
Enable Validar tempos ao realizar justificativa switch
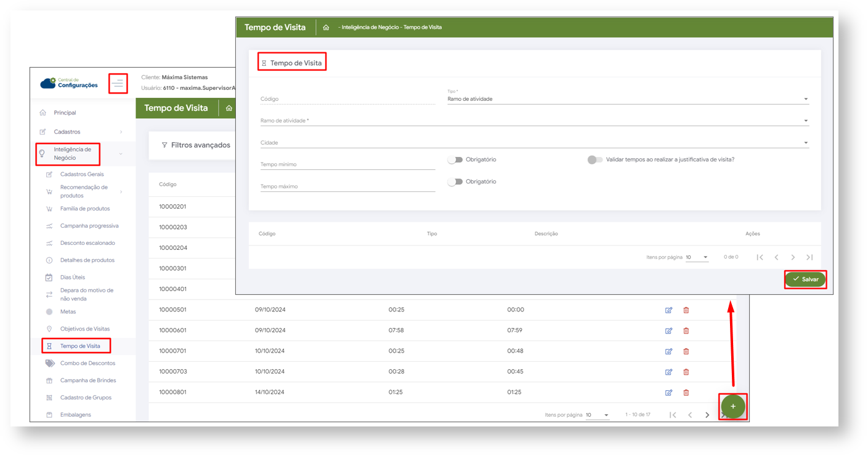pos(594,160)
